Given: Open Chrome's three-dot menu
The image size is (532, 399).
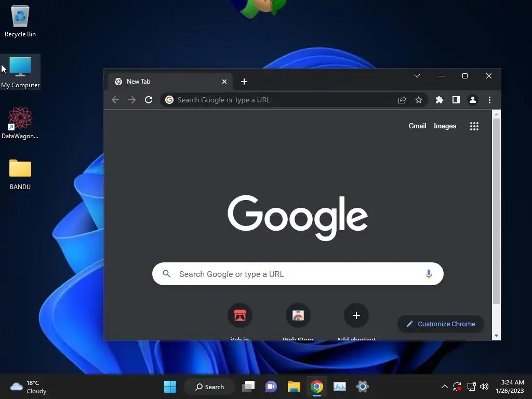Looking at the screenshot, I should pos(489,100).
